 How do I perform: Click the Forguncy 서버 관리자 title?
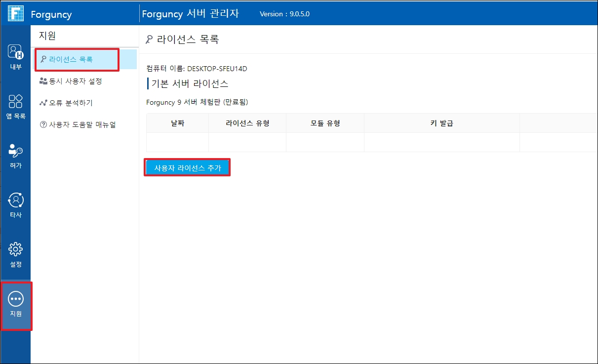191,13
